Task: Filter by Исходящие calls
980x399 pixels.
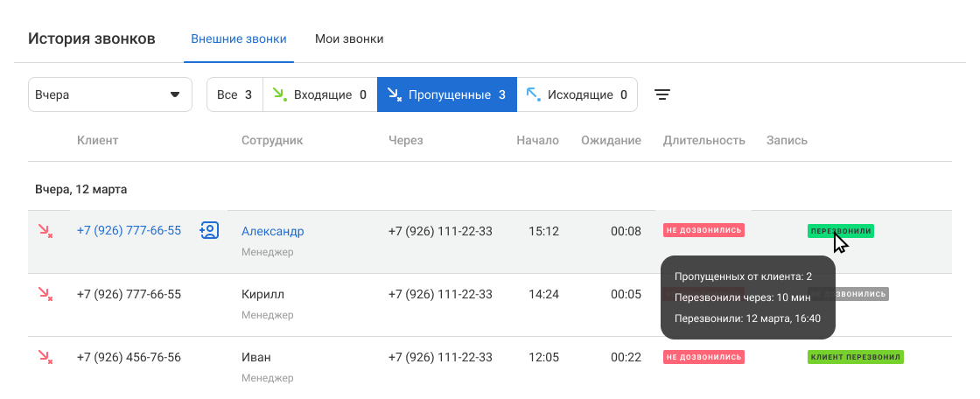Action: (x=577, y=94)
